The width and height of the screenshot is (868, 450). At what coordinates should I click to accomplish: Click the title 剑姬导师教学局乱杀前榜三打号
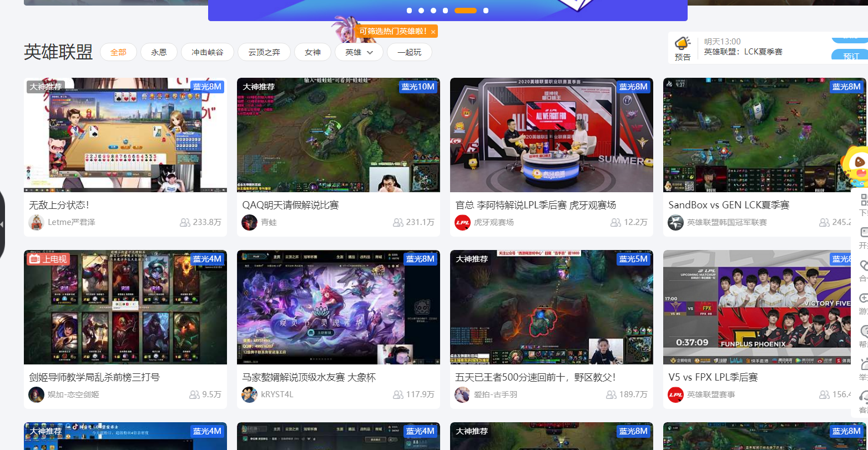tap(94, 377)
